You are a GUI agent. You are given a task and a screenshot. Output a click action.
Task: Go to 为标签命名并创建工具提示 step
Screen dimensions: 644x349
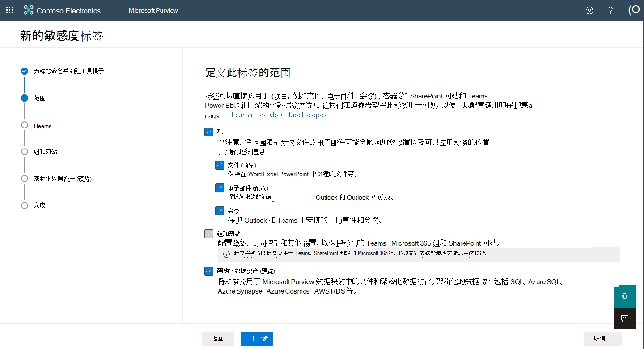pyautogui.click(x=69, y=71)
